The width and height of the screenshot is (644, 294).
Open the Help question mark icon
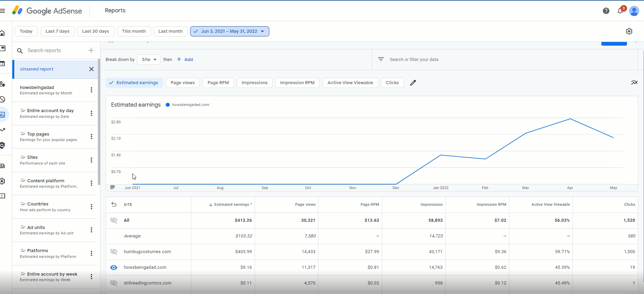pos(606,11)
